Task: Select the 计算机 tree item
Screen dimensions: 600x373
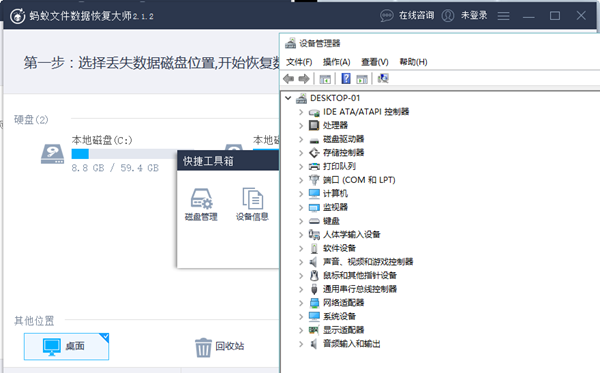Action: (x=335, y=194)
